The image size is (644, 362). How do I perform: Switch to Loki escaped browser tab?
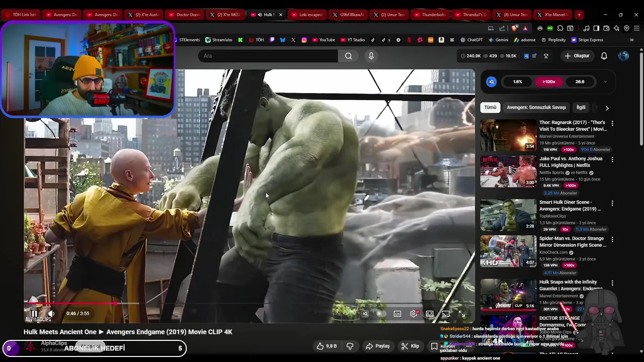click(x=307, y=15)
